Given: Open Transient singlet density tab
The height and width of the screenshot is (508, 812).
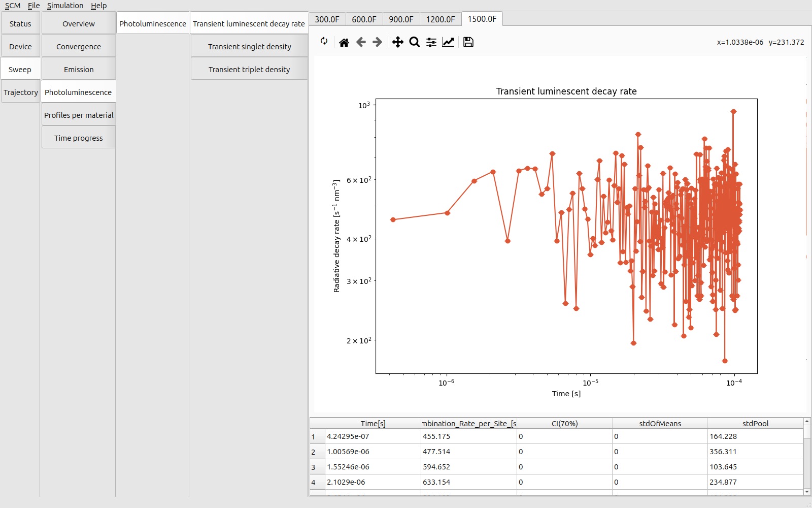Looking at the screenshot, I should pyautogui.click(x=249, y=47).
